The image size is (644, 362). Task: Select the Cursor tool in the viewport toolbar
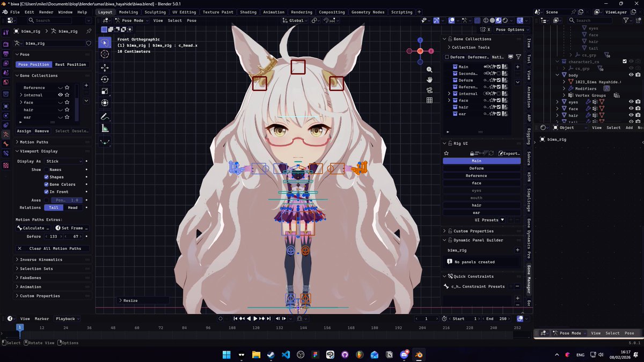point(105,54)
